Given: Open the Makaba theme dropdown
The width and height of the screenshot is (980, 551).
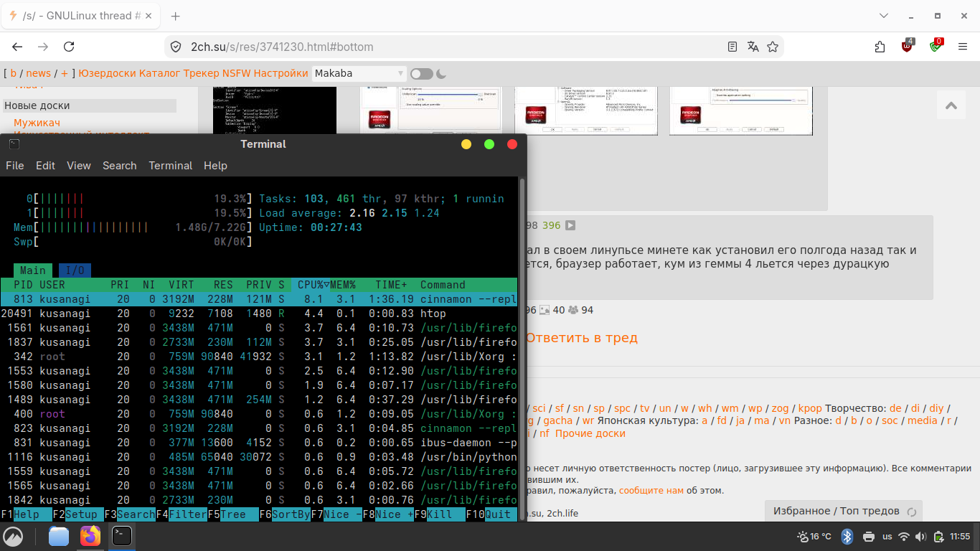Looking at the screenshot, I should click(359, 73).
